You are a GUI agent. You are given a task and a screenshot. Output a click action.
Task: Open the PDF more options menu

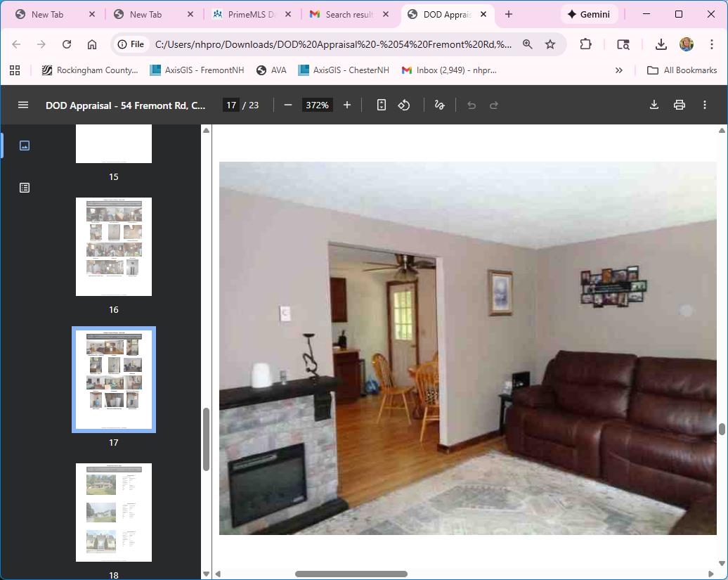click(705, 105)
